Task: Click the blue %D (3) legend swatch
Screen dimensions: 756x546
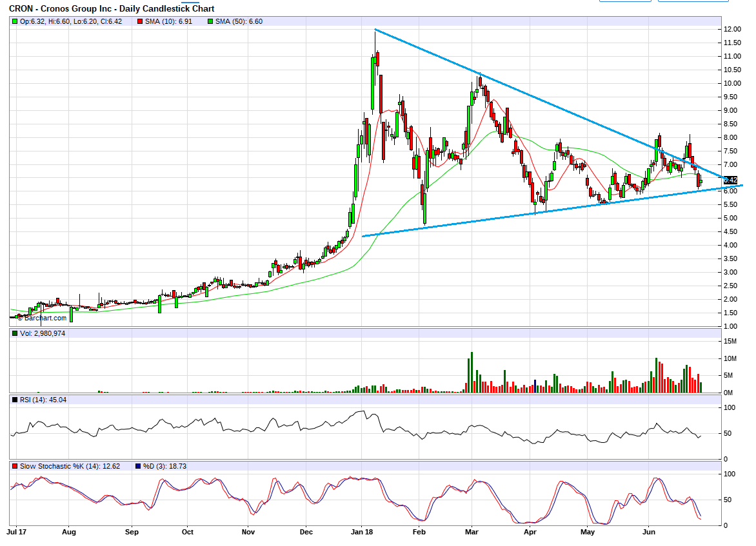Action: click(138, 467)
